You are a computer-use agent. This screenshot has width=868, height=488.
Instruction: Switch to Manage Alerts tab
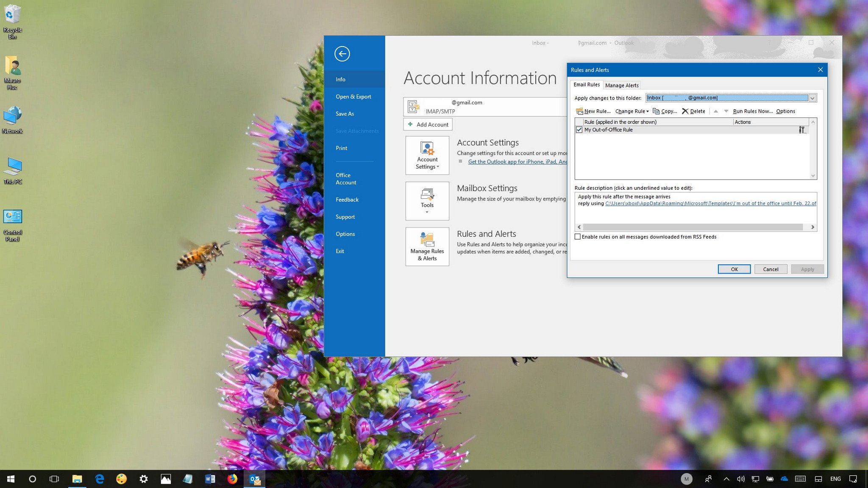click(x=622, y=85)
